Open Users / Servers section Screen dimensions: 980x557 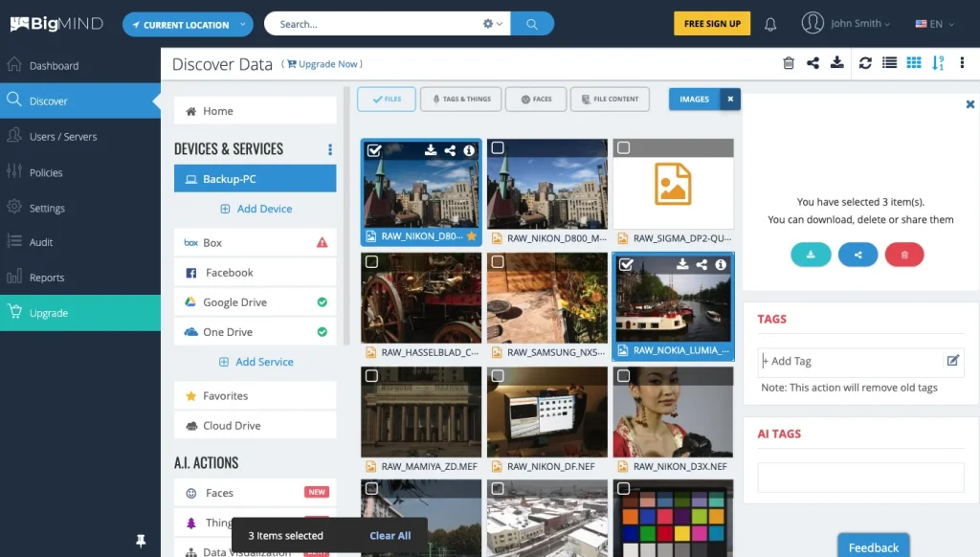[80, 136]
